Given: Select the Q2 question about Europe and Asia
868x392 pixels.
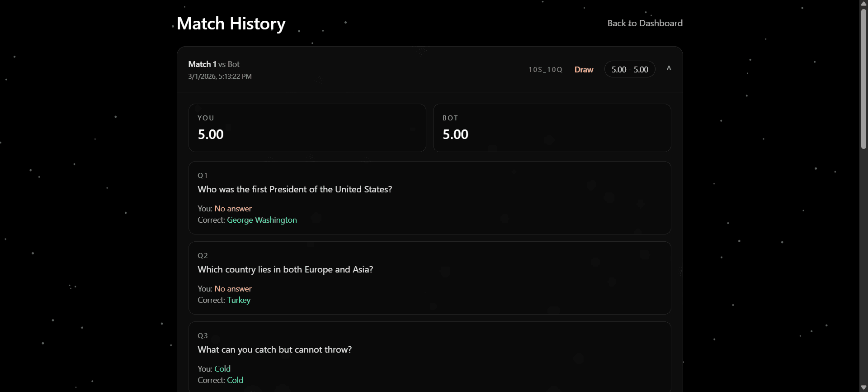Looking at the screenshot, I should [x=285, y=269].
